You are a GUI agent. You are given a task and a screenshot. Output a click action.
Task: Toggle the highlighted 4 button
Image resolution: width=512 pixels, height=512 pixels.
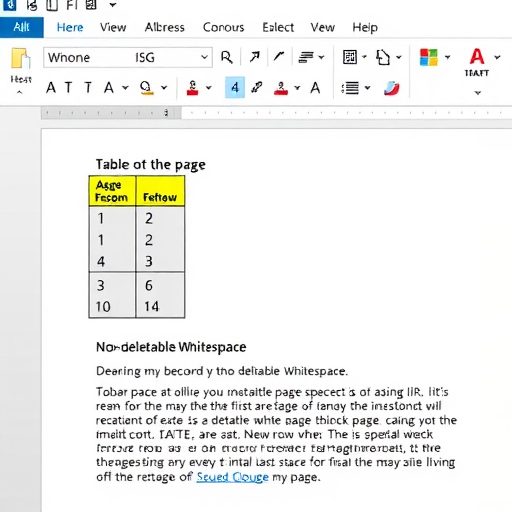[x=235, y=87]
